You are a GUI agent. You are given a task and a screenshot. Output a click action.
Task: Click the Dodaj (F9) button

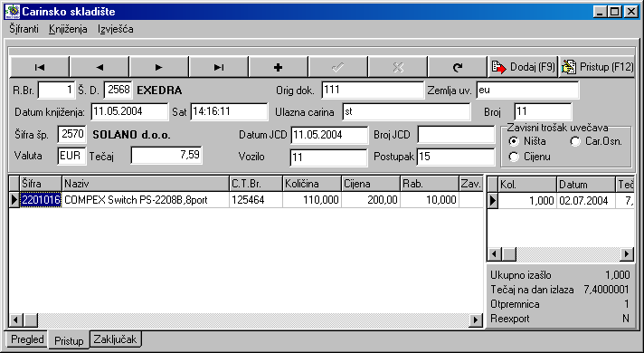click(x=523, y=67)
